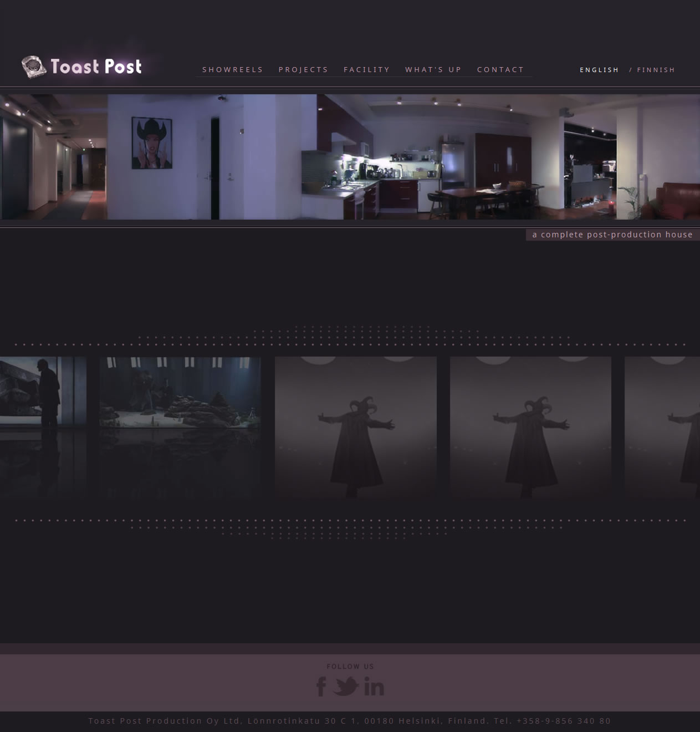Select the first full jester thumbnail
The height and width of the screenshot is (732, 700).
pyautogui.click(x=355, y=427)
